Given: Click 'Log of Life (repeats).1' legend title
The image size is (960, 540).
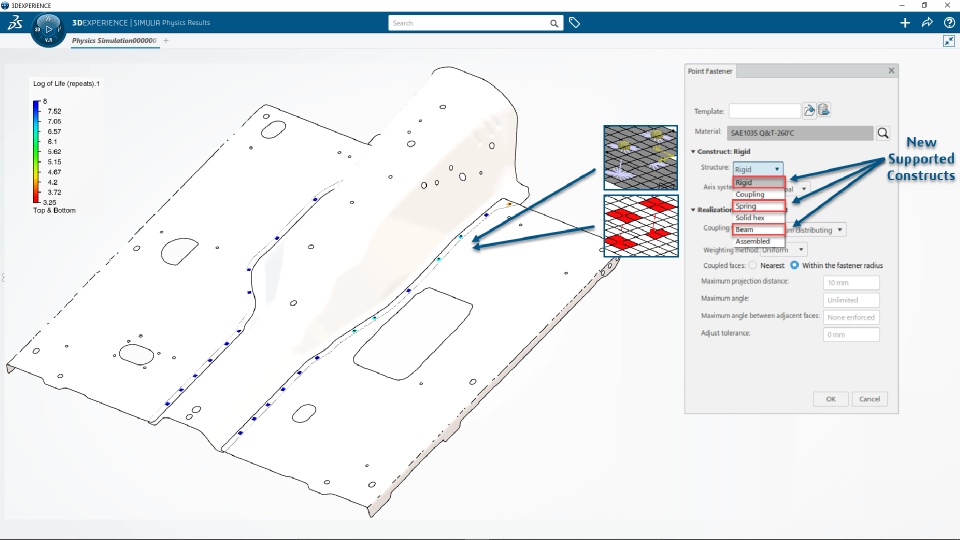Looking at the screenshot, I should pos(66,83).
